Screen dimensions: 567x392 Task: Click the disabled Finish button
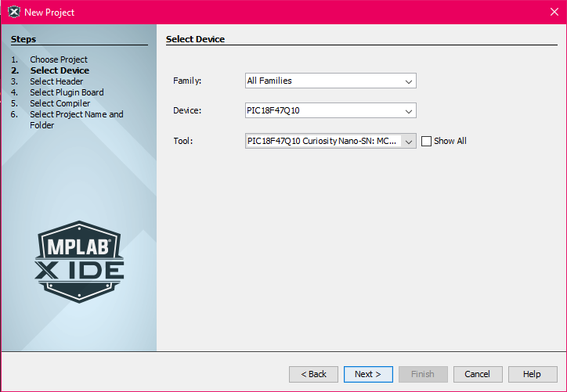[423, 374]
